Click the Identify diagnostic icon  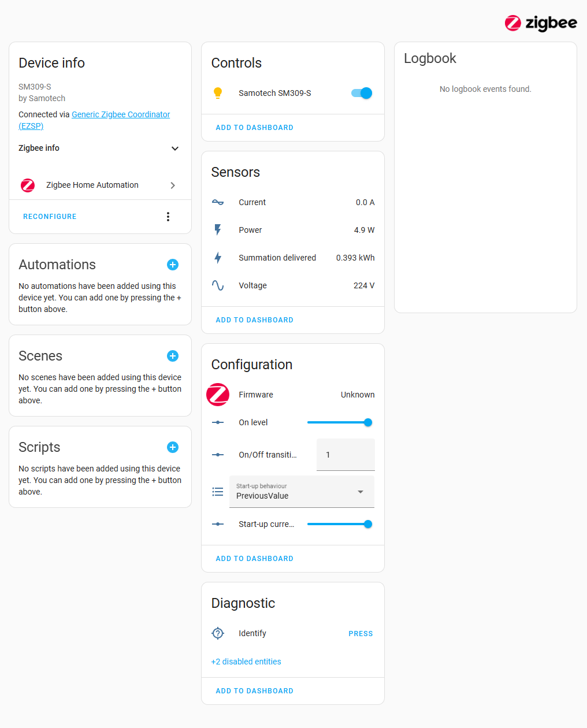(x=218, y=633)
